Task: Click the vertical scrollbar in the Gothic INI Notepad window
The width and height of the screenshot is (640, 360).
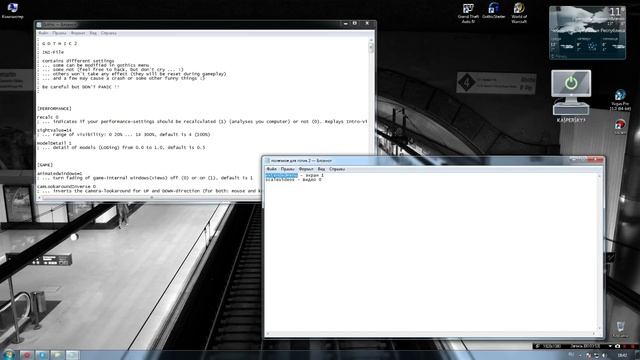Action: pyautogui.click(x=371, y=117)
